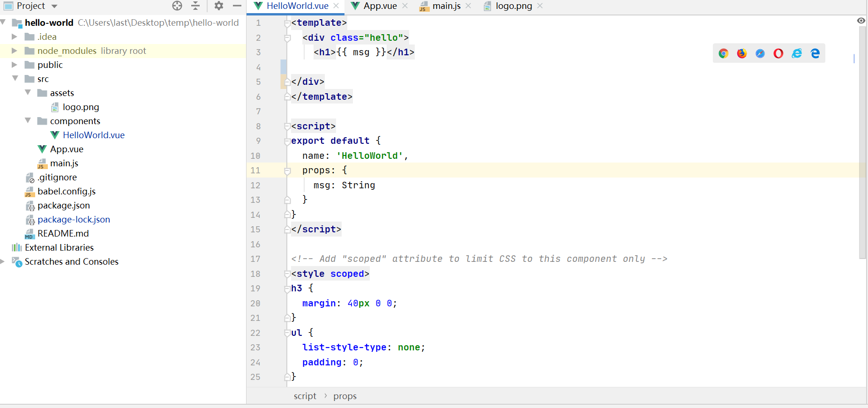Viewport: 868px width, 408px height.
Task: Collapse the src folder
Action: [15, 79]
